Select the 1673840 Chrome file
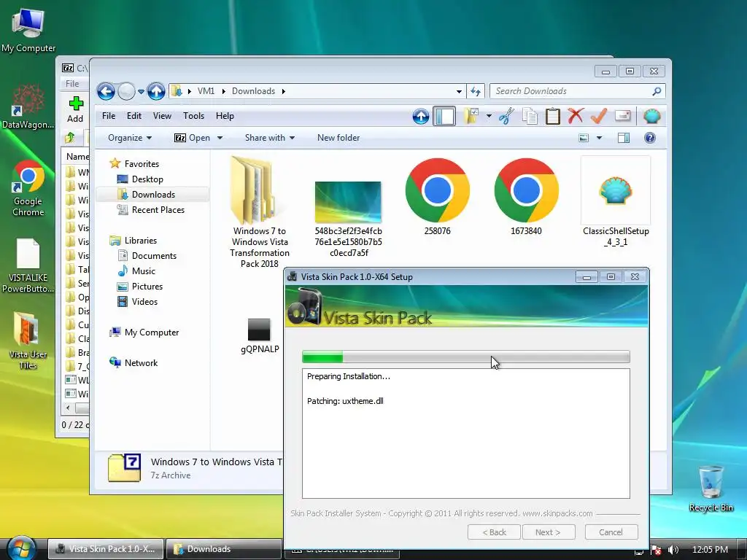The width and height of the screenshot is (747, 560). click(x=527, y=196)
